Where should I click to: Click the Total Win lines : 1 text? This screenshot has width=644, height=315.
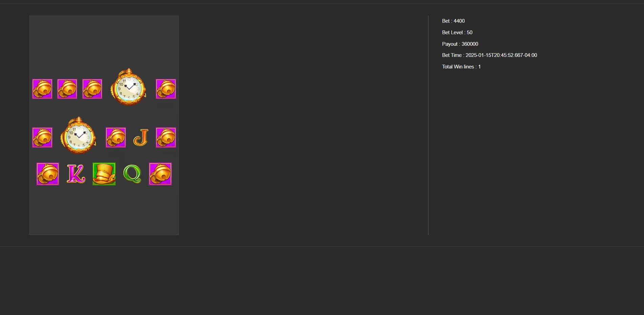click(x=461, y=67)
